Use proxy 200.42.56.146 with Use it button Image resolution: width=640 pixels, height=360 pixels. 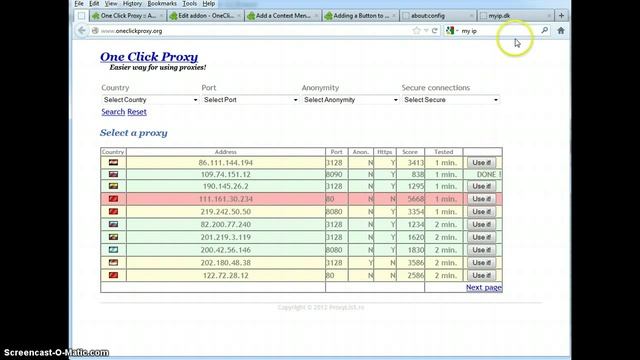click(x=482, y=250)
